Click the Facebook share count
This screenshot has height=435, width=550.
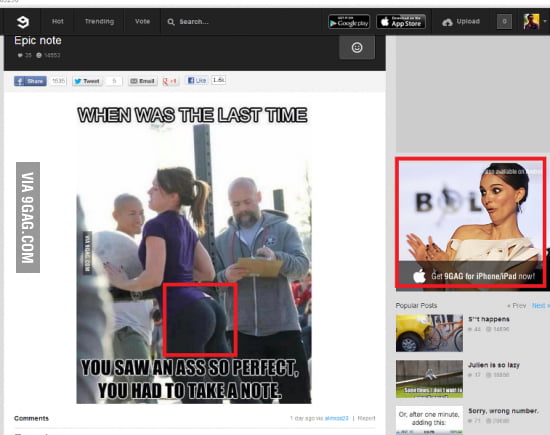pyautogui.click(x=58, y=81)
